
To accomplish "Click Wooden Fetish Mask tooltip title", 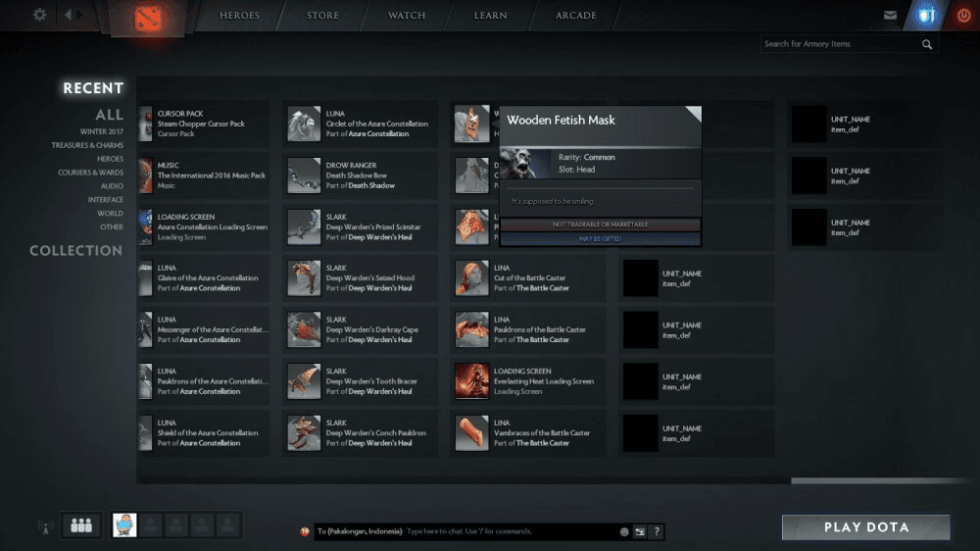I will (x=561, y=120).
